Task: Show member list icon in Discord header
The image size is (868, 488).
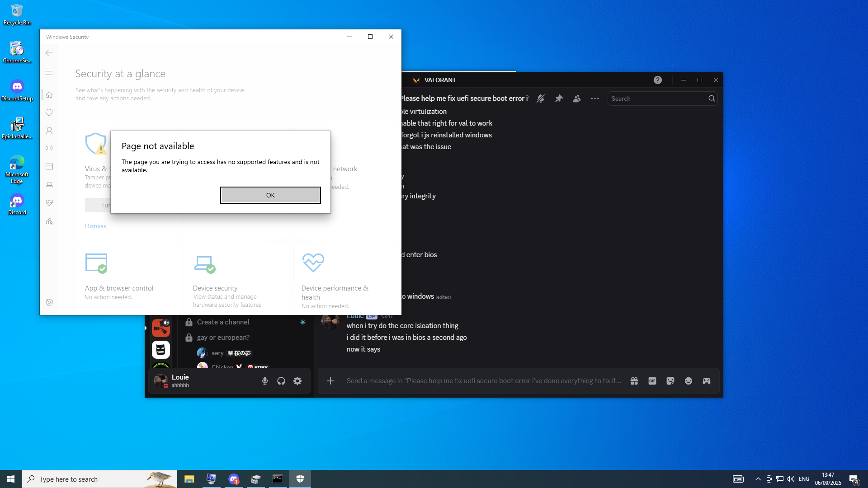Action: [577, 99]
